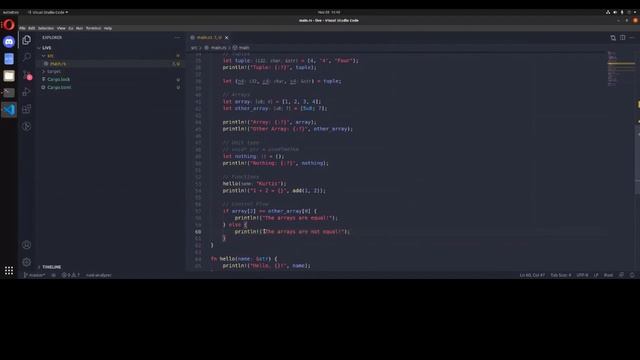The image size is (640, 360).
Task: Click the src breadcrumb segment
Action: pos(194,48)
